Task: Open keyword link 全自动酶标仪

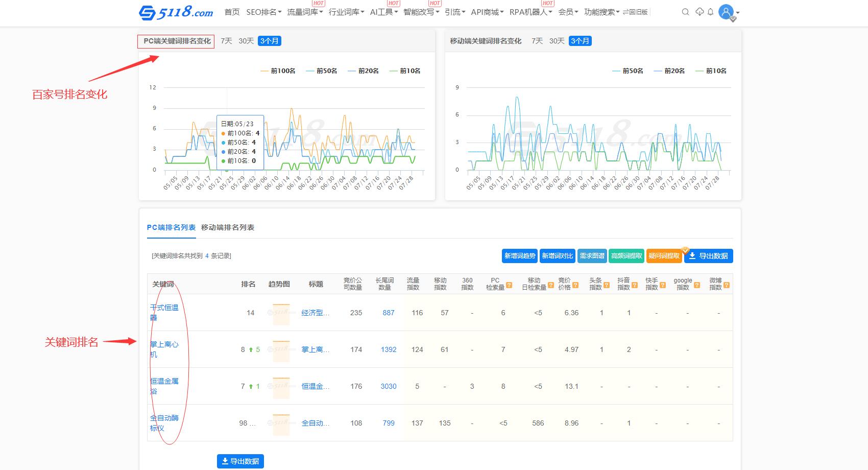Action: click(164, 423)
